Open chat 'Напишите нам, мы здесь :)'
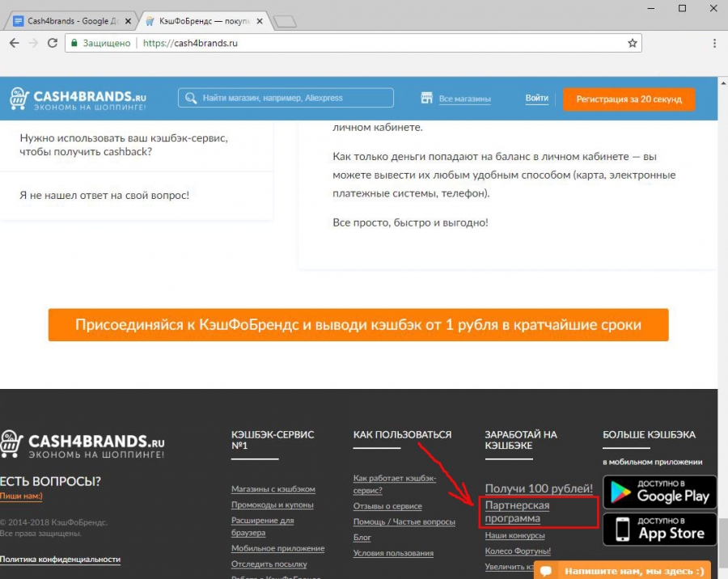Viewport: 728px width, 579px height. [622, 571]
